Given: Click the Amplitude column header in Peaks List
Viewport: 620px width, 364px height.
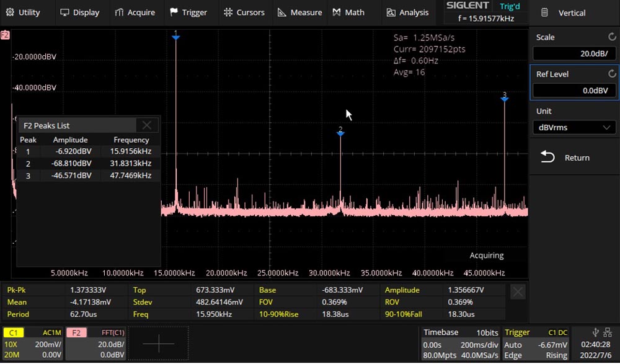Looking at the screenshot, I should pyautogui.click(x=71, y=140).
